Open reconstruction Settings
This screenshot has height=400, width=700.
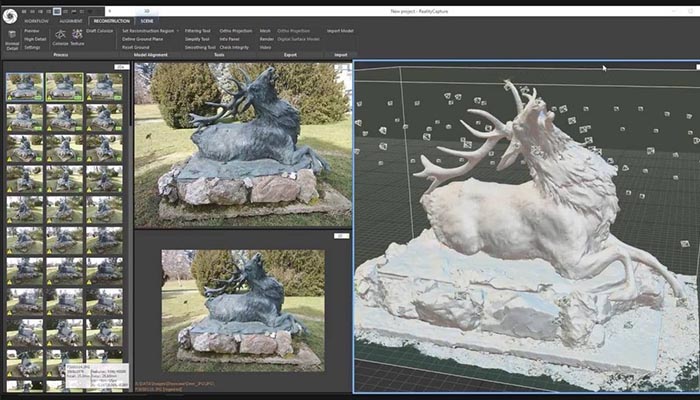point(32,47)
